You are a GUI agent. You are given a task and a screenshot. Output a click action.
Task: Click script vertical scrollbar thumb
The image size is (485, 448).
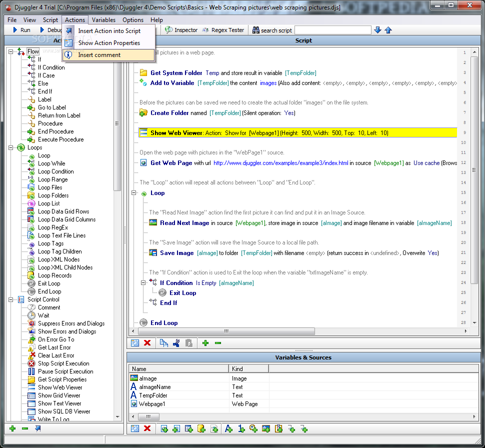474,170
